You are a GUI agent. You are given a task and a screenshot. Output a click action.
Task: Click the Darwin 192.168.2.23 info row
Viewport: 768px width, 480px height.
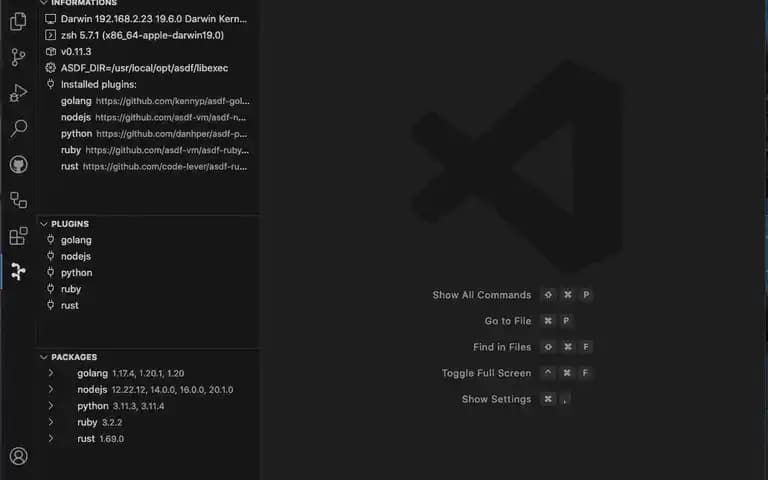148,19
